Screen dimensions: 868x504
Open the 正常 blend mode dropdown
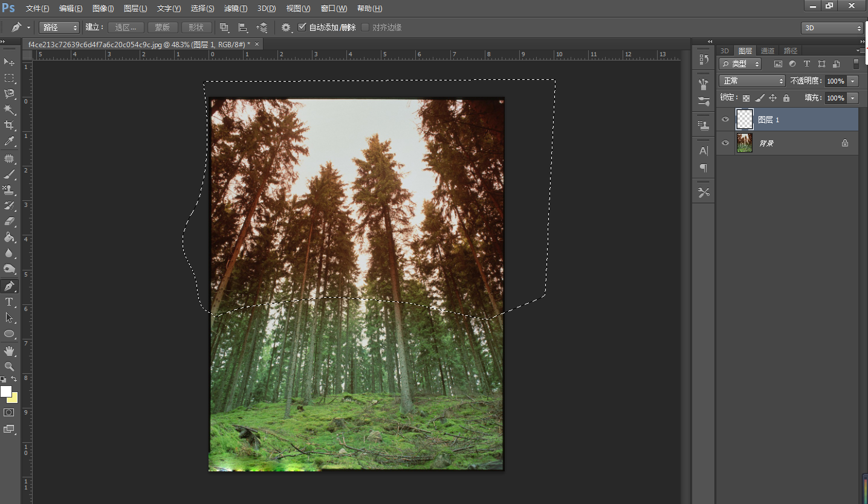coord(752,81)
